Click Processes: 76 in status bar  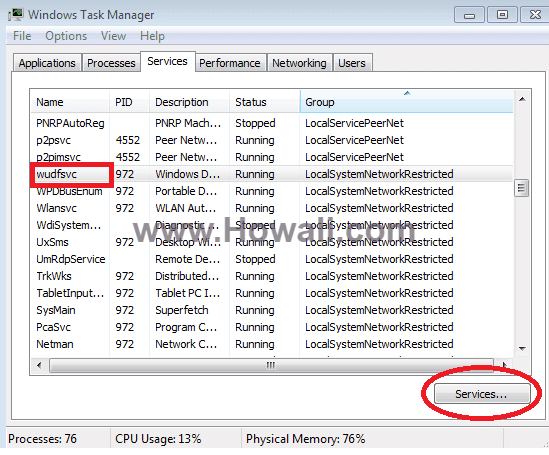click(42, 439)
